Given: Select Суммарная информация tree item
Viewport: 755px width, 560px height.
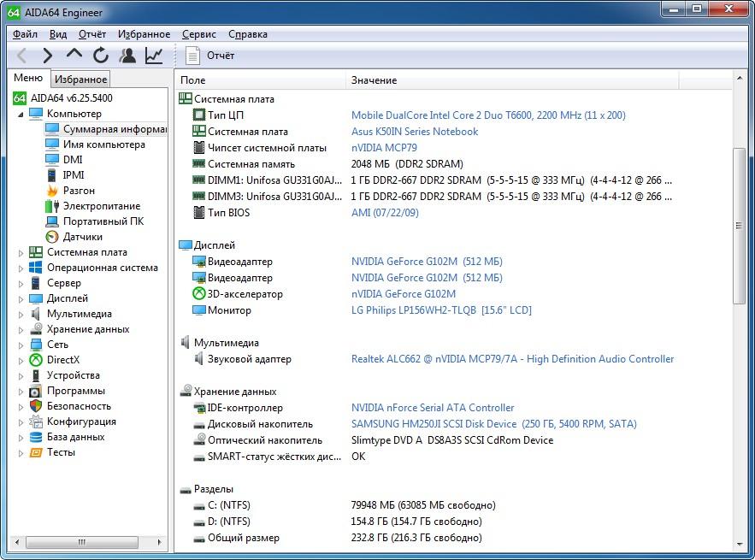Looking at the screenshot, I should [105, 129].
